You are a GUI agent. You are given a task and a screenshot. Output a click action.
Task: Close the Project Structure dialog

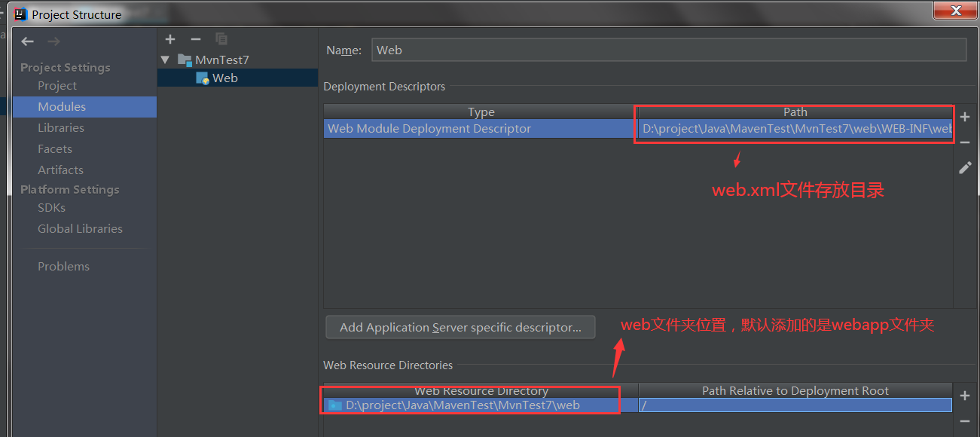click(x=956, y=11)
